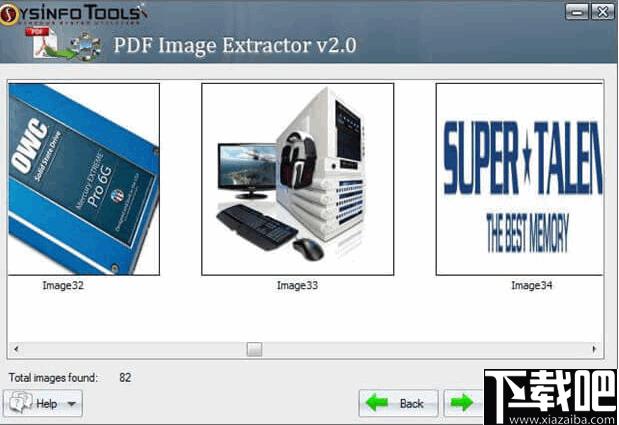This screenshot has height=425, width=619.
Task: Click the SysInfoTools logo
Action: 73,14
